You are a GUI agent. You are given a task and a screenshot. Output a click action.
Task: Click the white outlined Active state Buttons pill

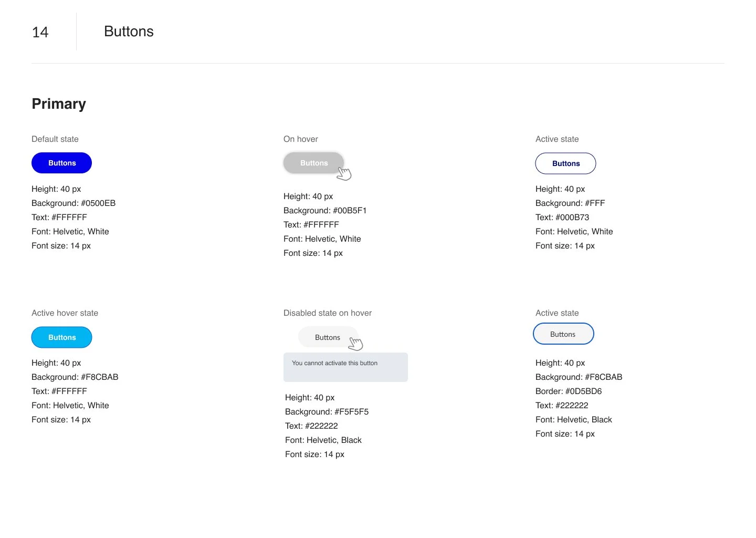pyautogui.click(x=565, y=163)
